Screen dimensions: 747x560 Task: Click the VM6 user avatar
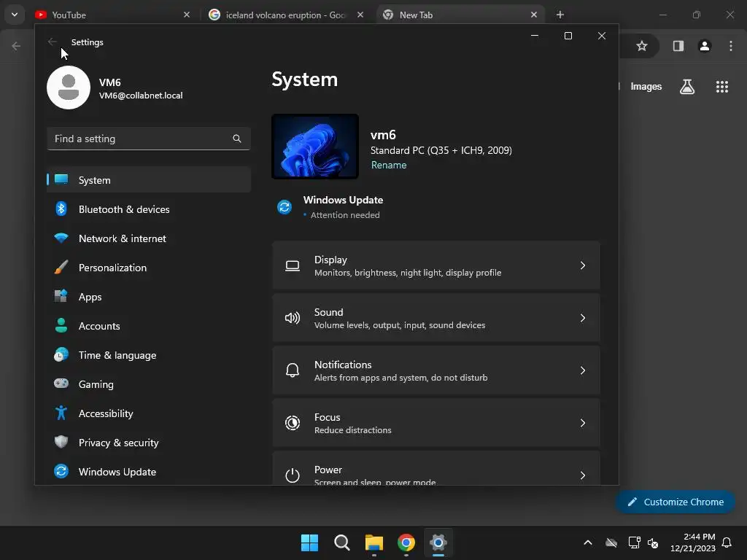pos(69,87)
